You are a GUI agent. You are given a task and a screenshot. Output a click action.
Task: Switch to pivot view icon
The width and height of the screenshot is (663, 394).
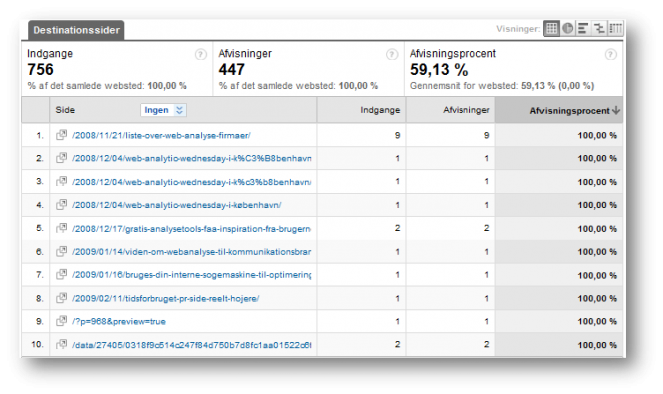[x=615, y=28]
